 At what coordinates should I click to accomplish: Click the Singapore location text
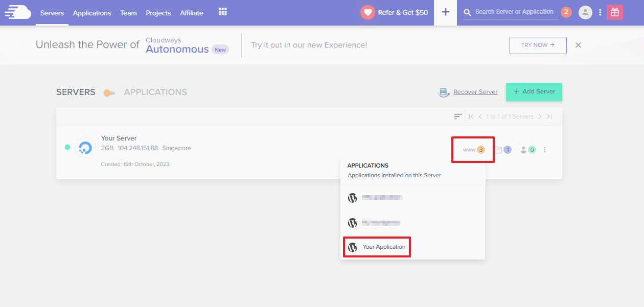[x=176, y=148]
